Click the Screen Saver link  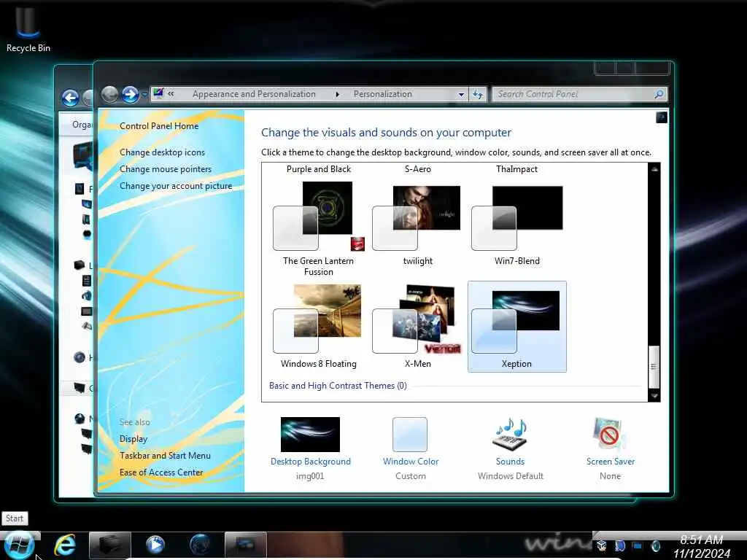(x=611, y=462)
